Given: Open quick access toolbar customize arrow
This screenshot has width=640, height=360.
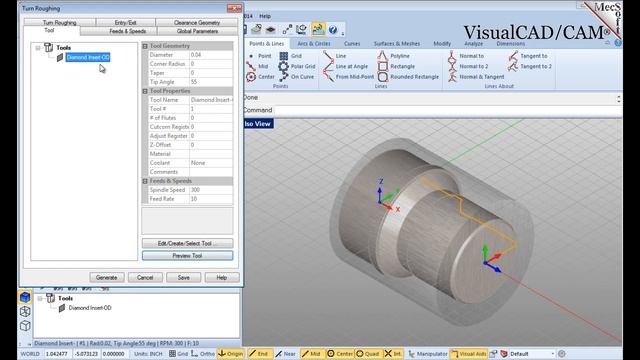Looking at the screenshot, I should point(343,33).
